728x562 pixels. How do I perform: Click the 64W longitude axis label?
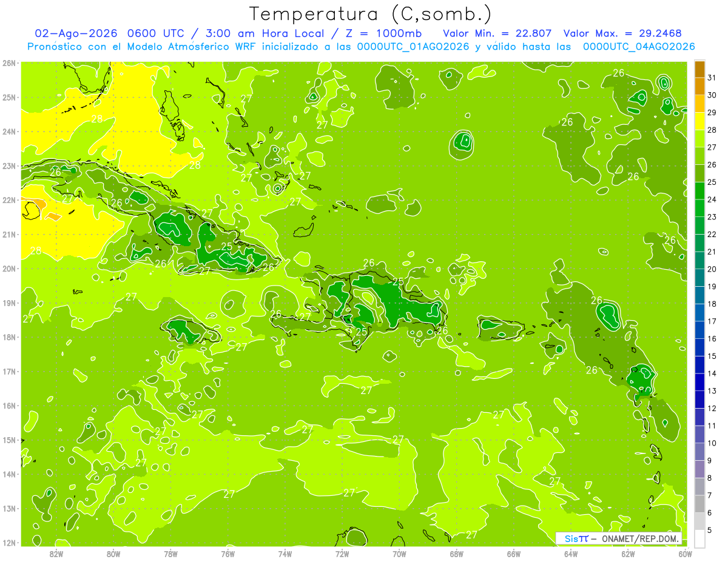(x=571, y=554)
